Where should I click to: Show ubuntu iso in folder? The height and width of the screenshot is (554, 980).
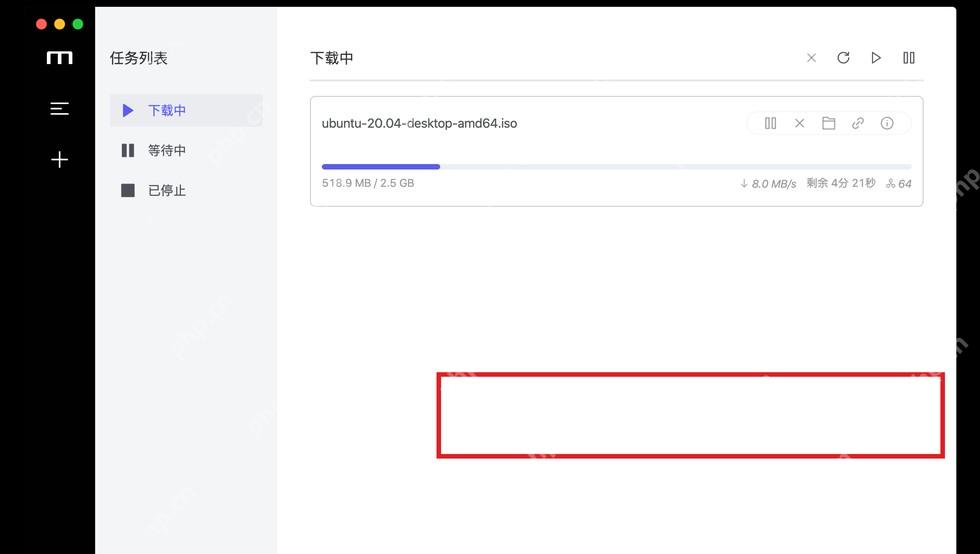[x=829, y=123]
